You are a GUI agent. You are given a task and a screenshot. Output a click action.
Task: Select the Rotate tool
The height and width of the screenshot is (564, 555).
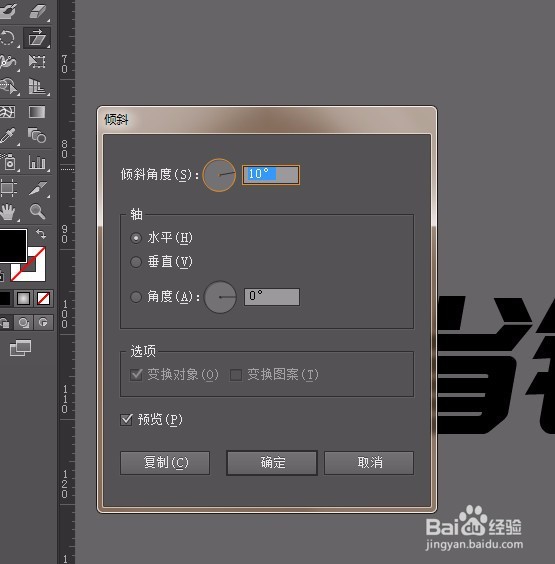(x=8, y=37)
